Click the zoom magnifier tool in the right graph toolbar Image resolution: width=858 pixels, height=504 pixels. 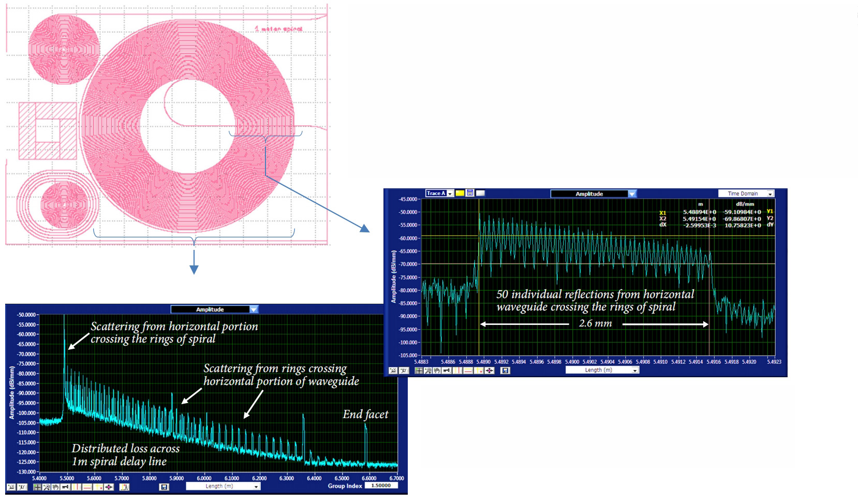coord(428,370)
